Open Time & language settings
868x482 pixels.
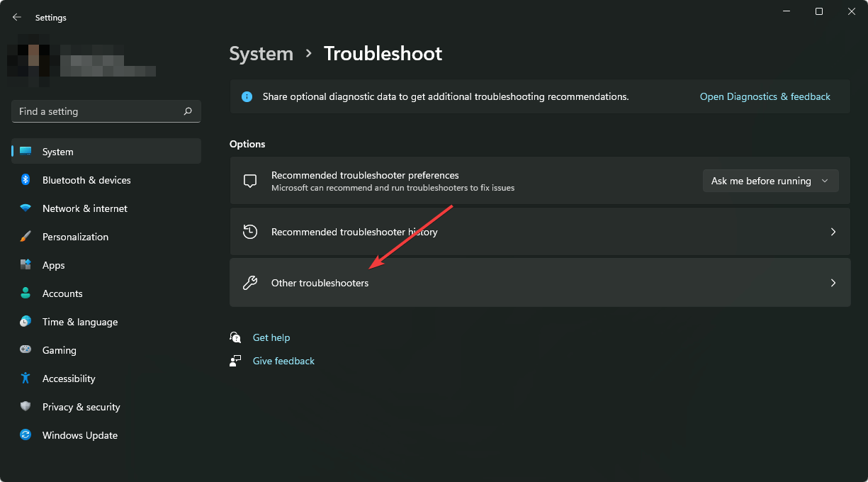(x=106, y=322)
